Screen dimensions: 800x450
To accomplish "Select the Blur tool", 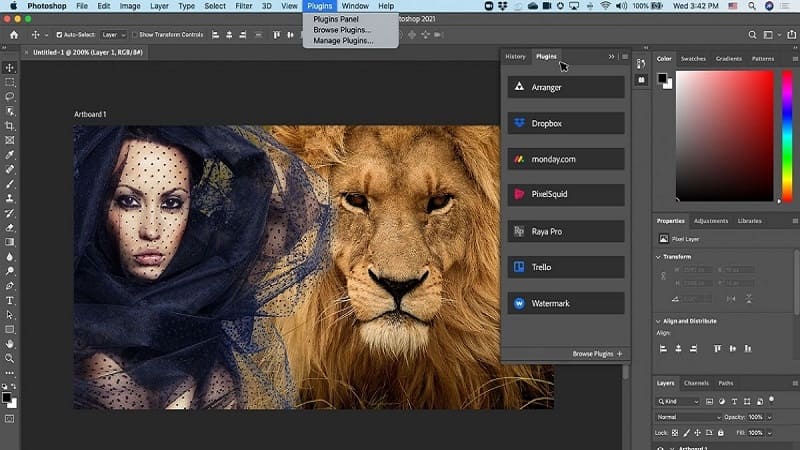I will [10, 257].
